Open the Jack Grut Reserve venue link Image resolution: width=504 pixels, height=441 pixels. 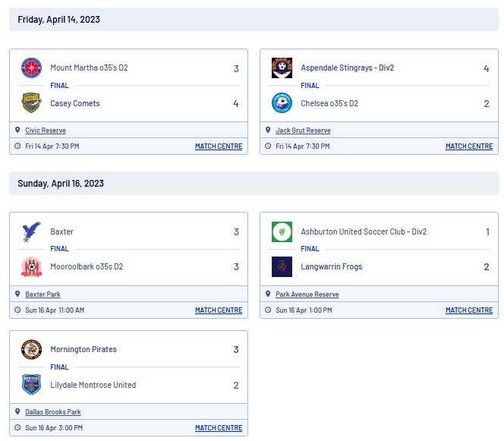(x=303, y=131)
